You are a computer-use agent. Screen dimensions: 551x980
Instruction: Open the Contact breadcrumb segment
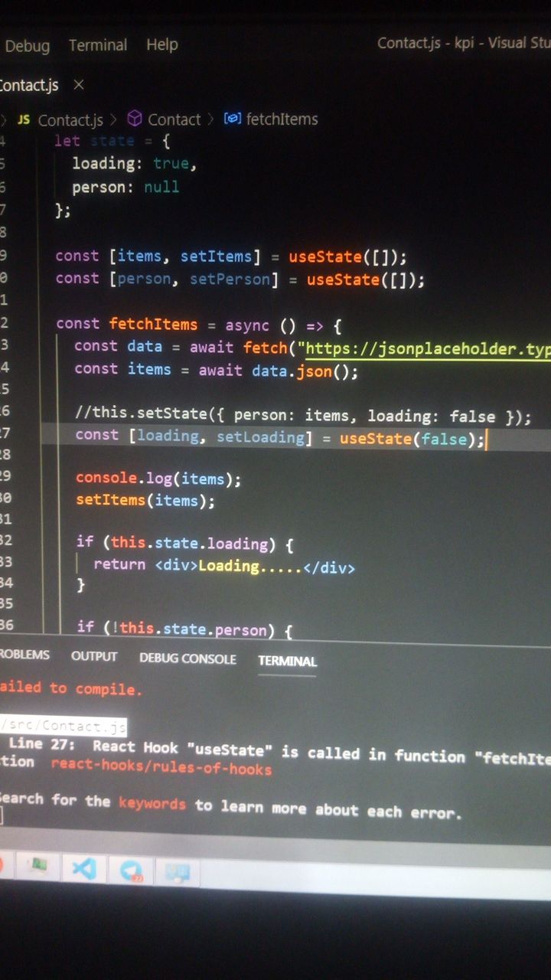click(174, 119)
